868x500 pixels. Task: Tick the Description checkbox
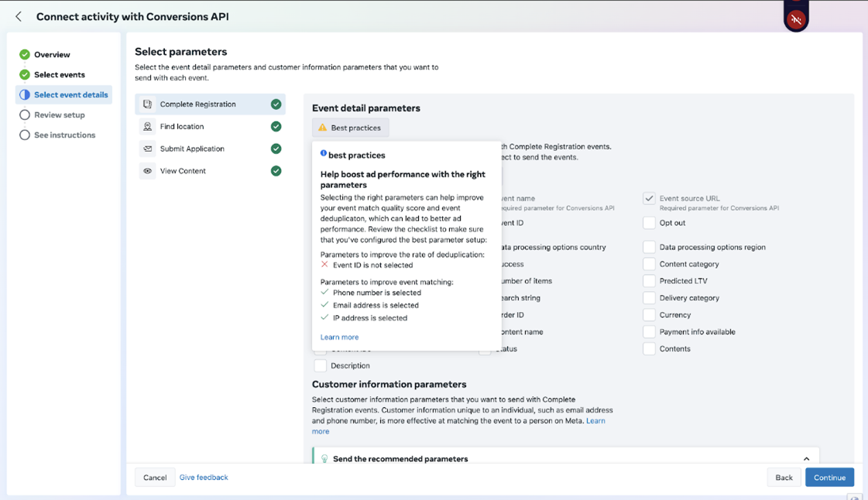point(320,365)
